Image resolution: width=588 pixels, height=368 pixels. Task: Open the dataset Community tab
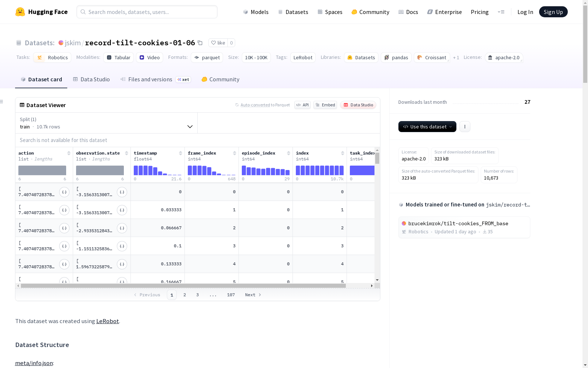click(x=220, y=79)
